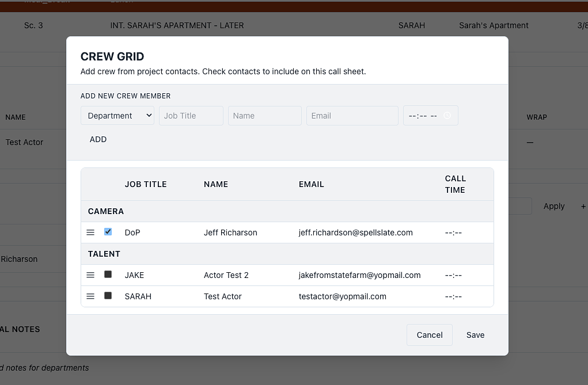This screenshot has width=588, height=385.
Task: Click the plus icon next to Apply
Action: pyautogui.click(x=583, y=206)
